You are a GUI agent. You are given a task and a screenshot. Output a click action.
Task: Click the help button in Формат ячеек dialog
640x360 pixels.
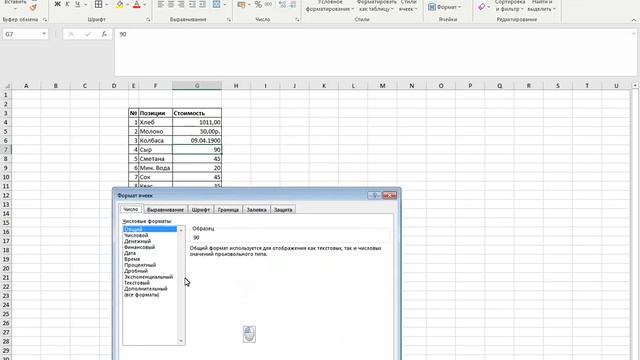tap(374, 195)
